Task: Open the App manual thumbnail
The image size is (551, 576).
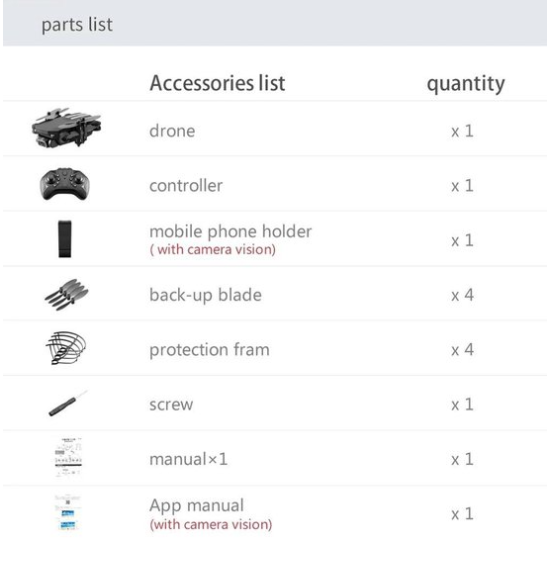Action: 67,512
